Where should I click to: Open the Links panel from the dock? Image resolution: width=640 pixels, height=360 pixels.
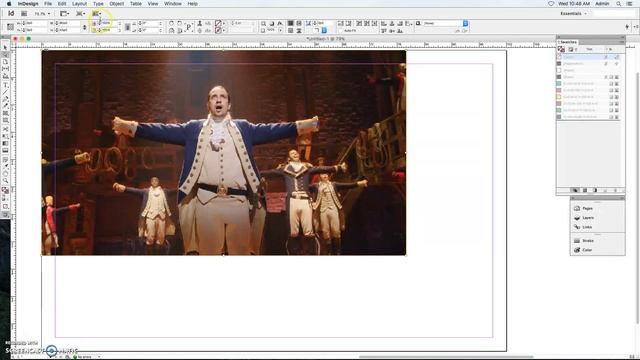587,227
